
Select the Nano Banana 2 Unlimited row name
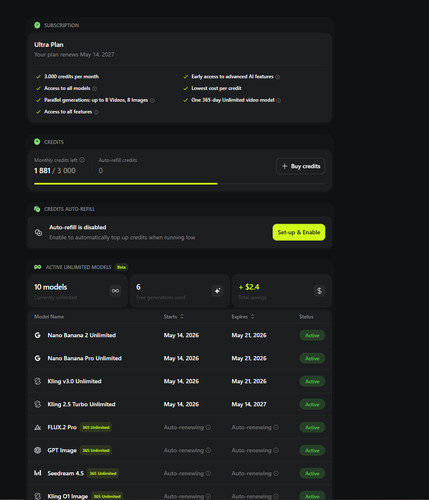coord(82,335)
